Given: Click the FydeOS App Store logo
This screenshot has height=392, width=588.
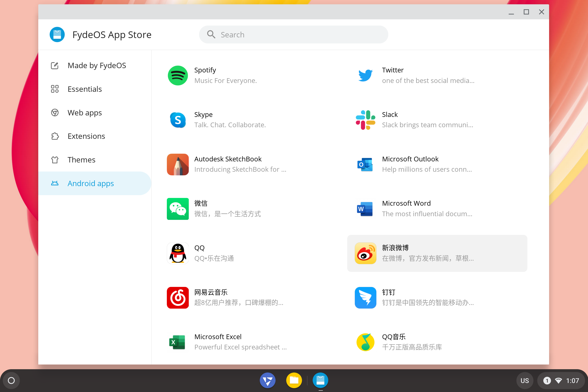Looking at the screenshot, I should pos(57,35).
